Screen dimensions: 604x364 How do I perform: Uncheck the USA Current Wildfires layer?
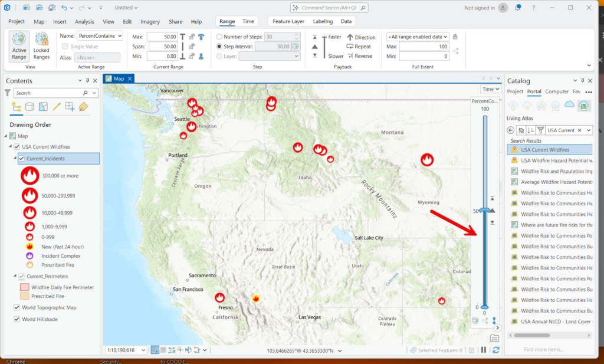click(17, 147)
